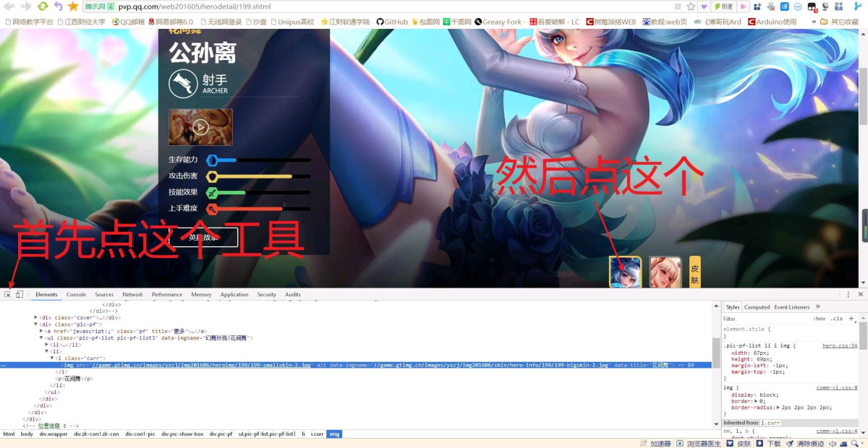Screen dimensions: 868x448
Task: Reload the page with the green refresh icon
Action: 43,6
